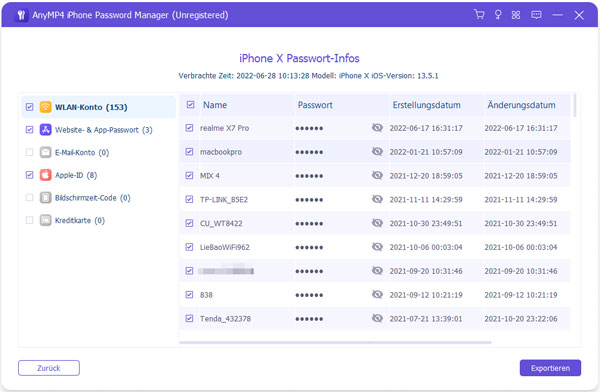Reveal Tenda_432378 password
Screen dimensions: 600x392
(377, 318)
